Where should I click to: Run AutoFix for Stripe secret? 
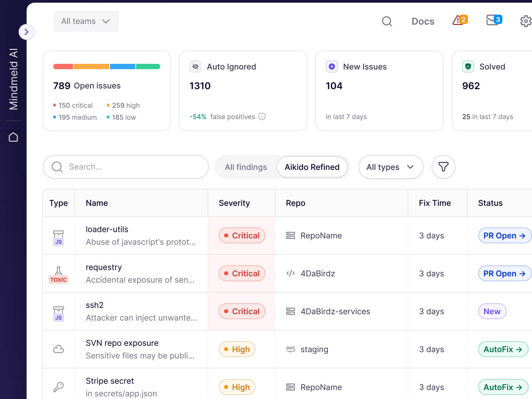tap(503, 387)
